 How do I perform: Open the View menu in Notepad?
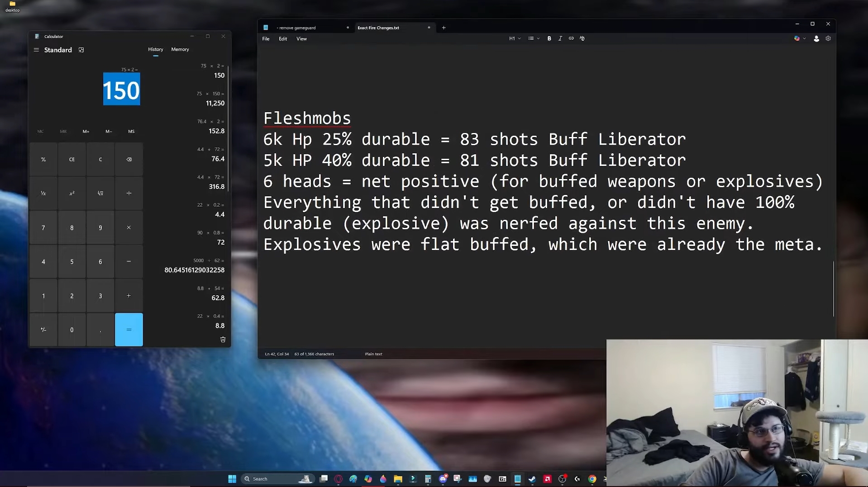[x=301, y=39]
